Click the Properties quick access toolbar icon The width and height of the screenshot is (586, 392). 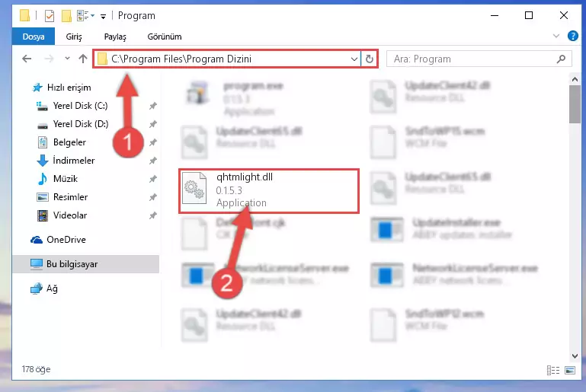50,16
